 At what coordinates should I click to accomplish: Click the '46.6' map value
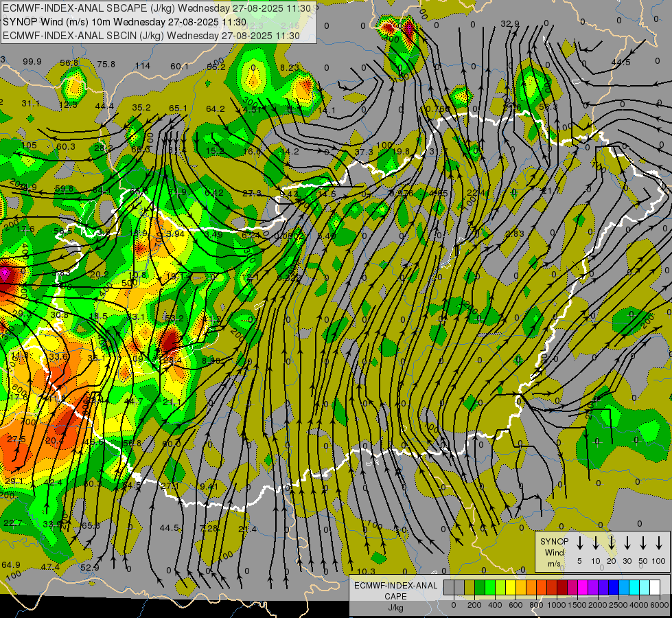[x=93, y=442]
